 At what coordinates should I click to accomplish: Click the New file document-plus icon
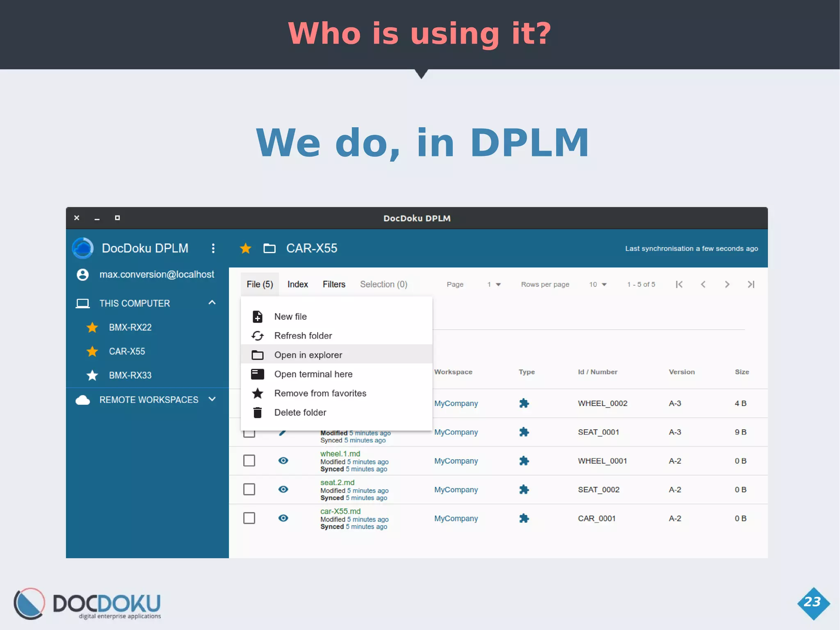(x=258, y=317)
